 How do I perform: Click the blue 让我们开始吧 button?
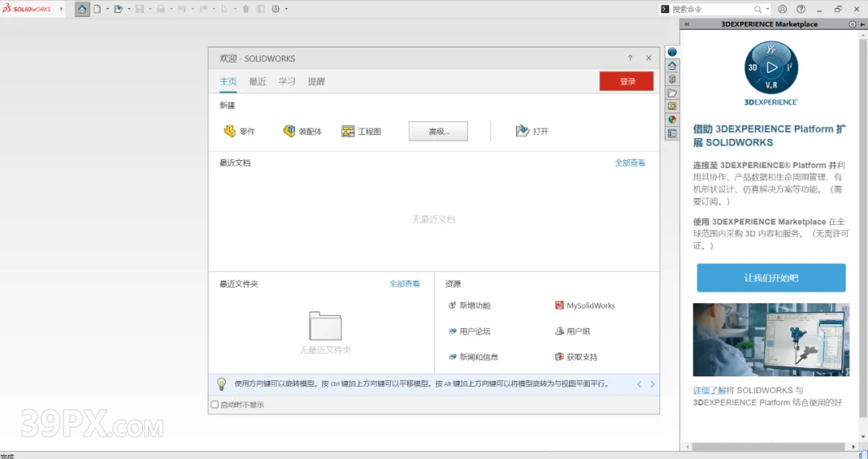(771, 278)
